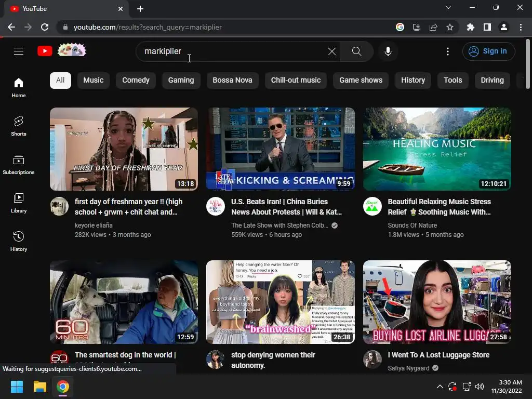Select the Bossa Nova filter chip
The height and width of the screenshot is (399, 532).
tap(232, 81)
